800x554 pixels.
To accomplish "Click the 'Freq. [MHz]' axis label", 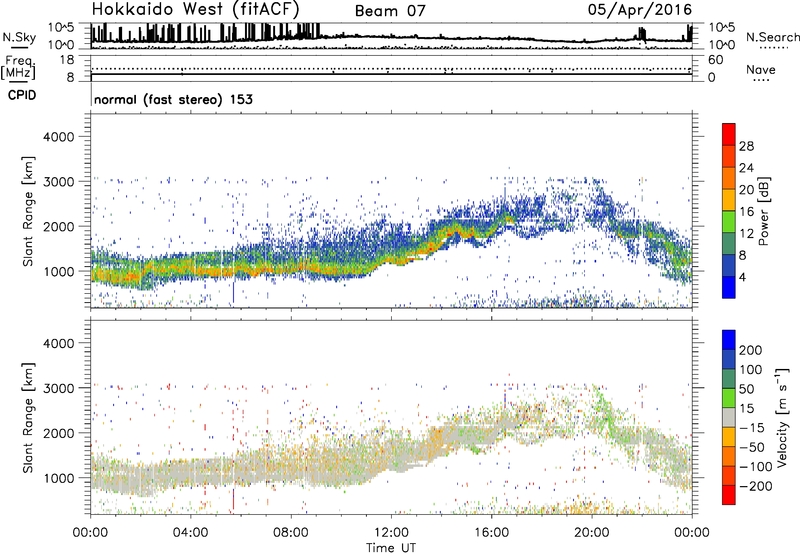I will point(18,68).
